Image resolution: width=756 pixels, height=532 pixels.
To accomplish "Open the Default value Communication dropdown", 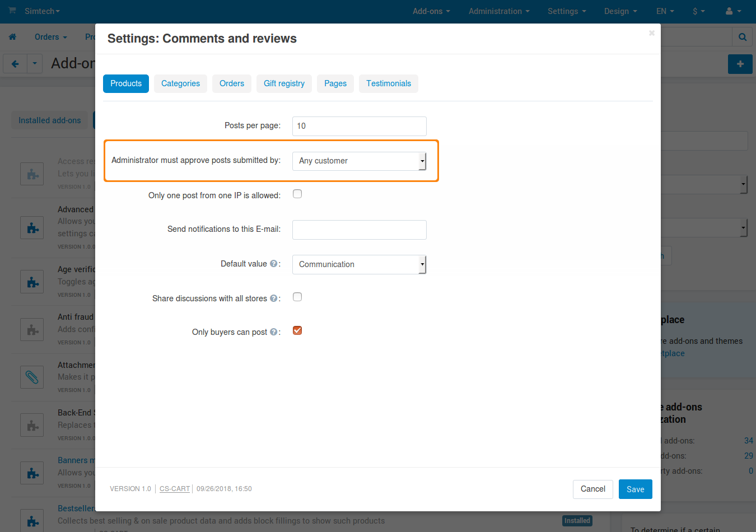I will coord(360,264).
